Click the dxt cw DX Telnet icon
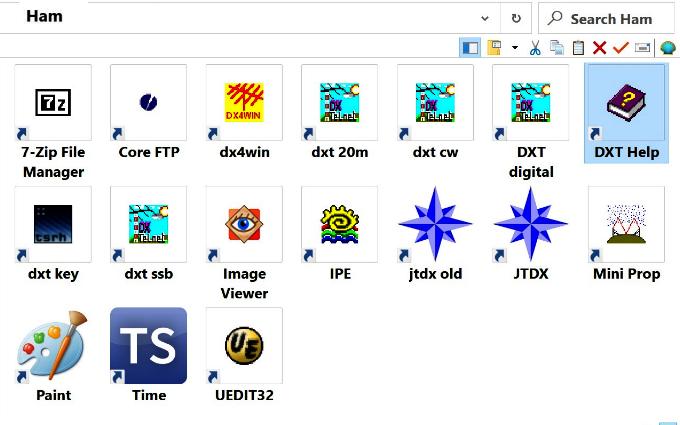680x425 pixels. 435,102
